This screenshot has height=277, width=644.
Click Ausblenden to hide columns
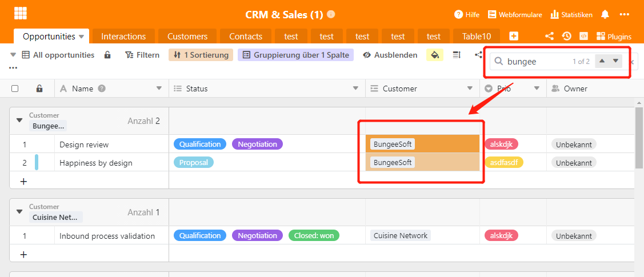coord(390,55)
